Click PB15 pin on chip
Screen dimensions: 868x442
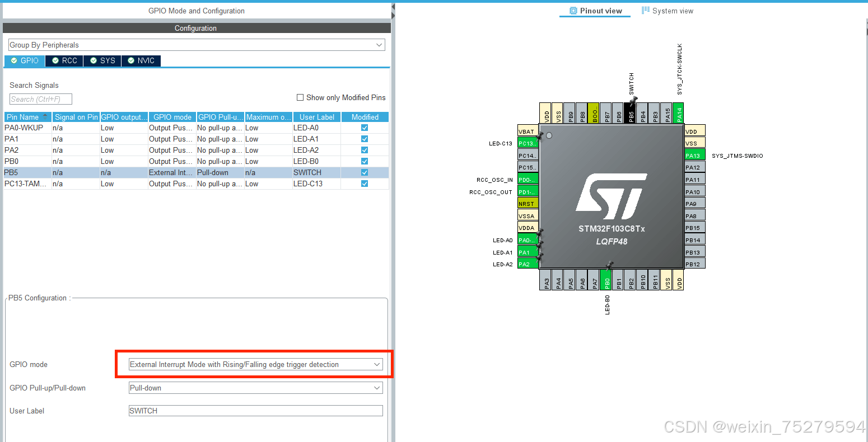[x=695, y=228]
